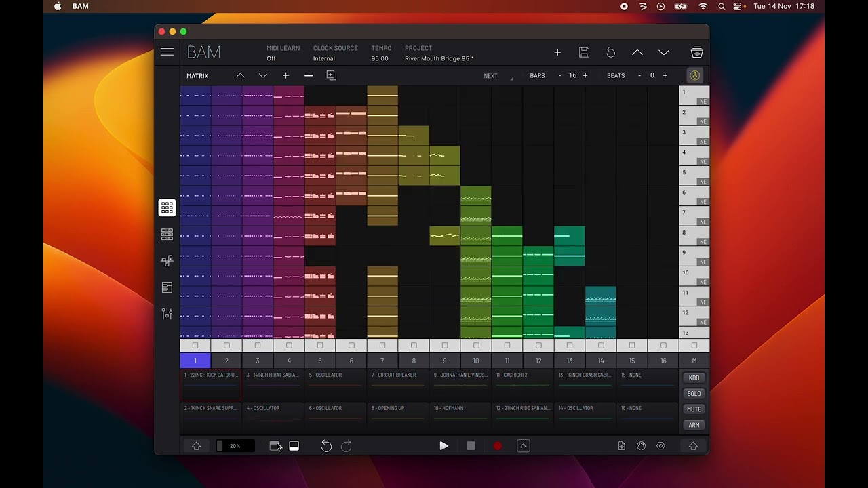Select the 10 - HOFMANN track pad
The image size is (868, 488).
click(x=460, y=418)
